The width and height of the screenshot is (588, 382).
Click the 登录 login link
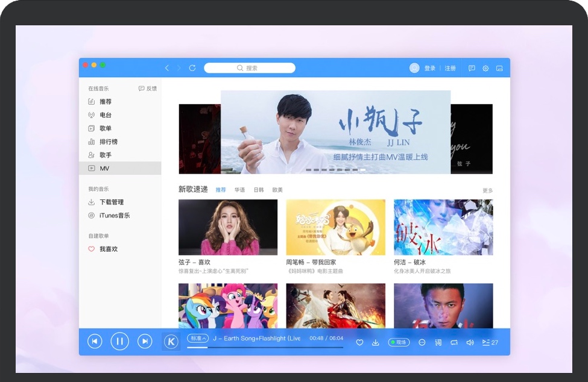[429, 68]
